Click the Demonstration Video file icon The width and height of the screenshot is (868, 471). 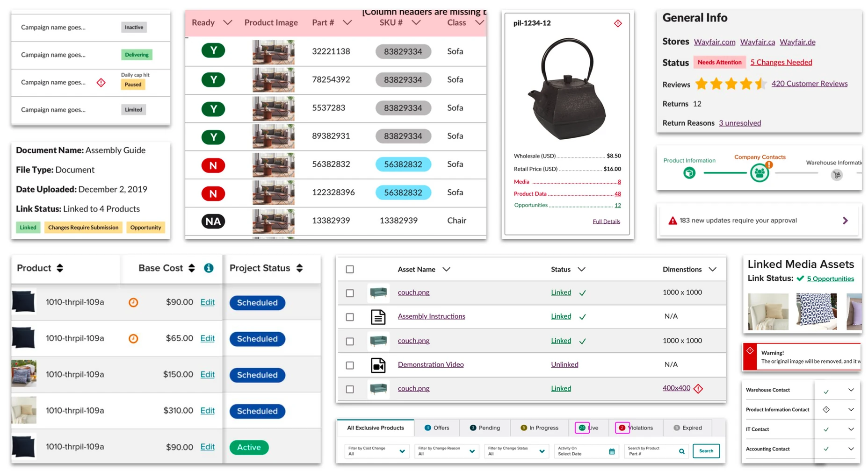pos(378,365)
